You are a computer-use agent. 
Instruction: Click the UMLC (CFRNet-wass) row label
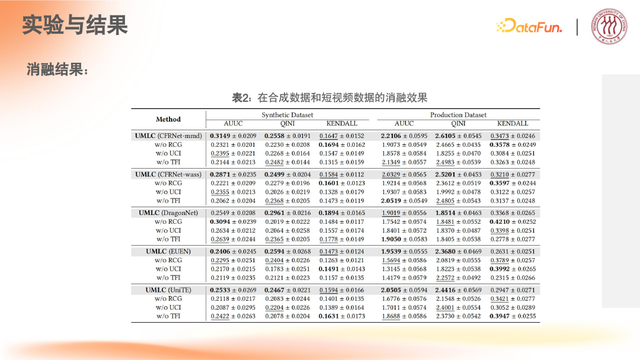[x=168, y=174]
